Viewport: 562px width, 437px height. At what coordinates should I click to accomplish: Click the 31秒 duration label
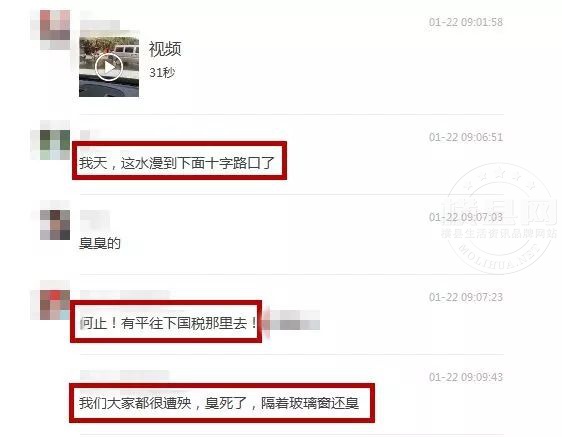point(162,73)
